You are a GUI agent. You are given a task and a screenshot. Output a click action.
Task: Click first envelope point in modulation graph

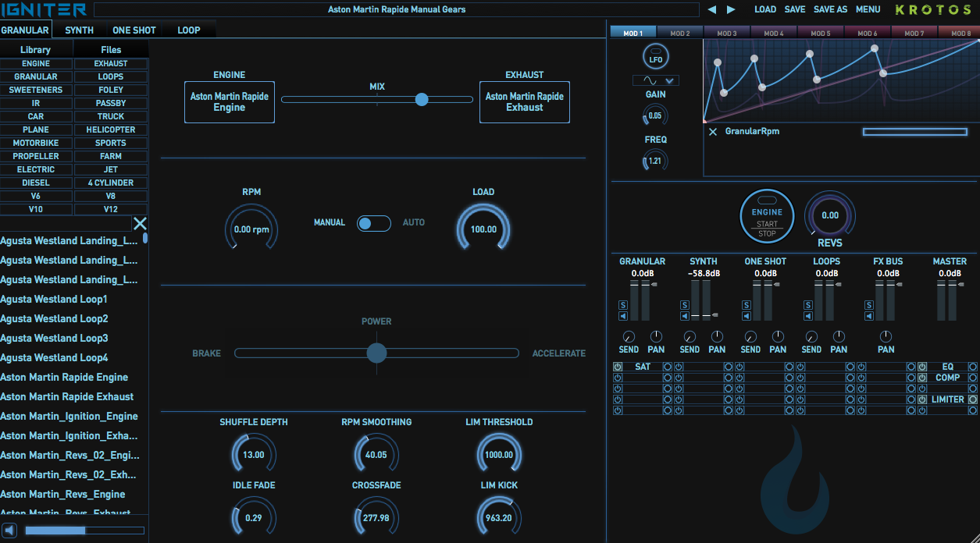[704, 122]
